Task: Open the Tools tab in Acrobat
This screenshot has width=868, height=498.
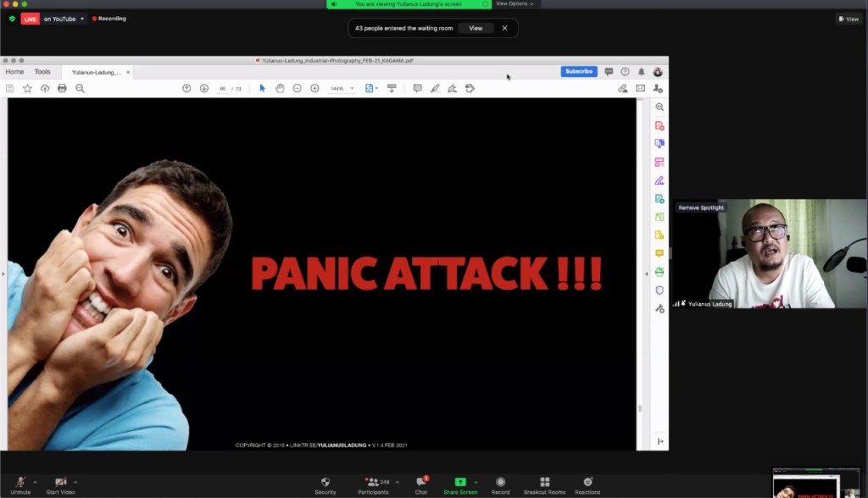Action: (42, 72)
